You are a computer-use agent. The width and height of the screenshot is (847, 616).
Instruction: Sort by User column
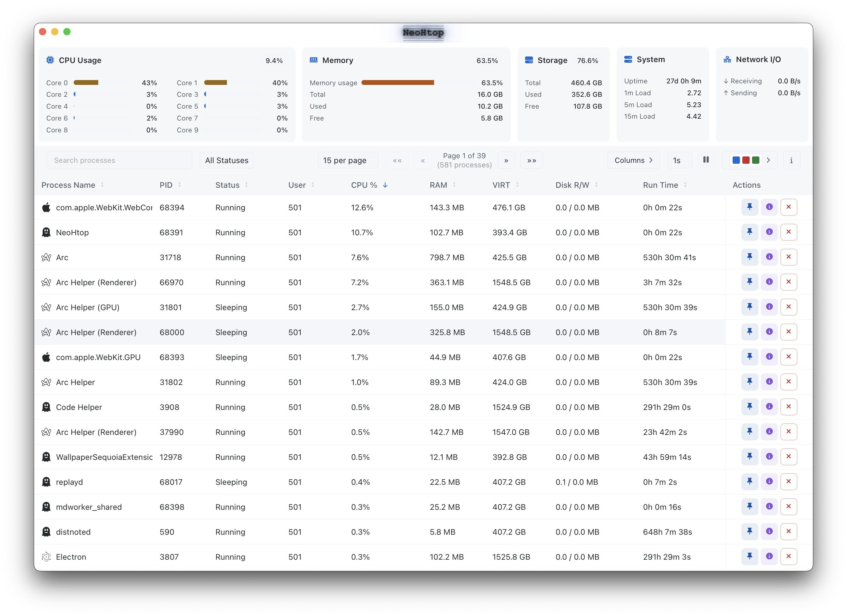301,185
